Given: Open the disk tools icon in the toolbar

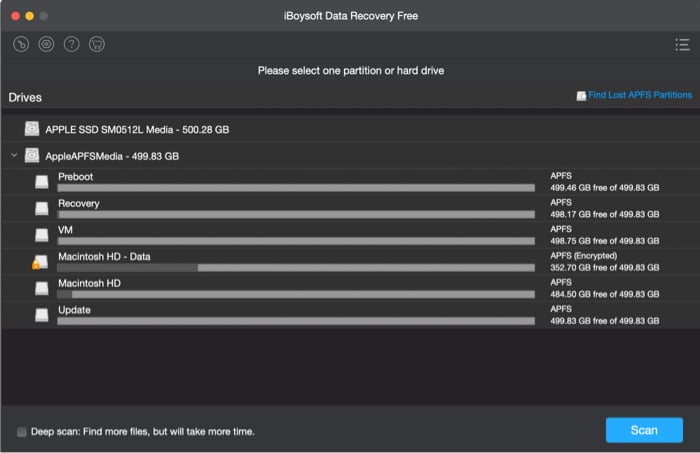Looking at the screenshot, I should (x=21, y=44).
